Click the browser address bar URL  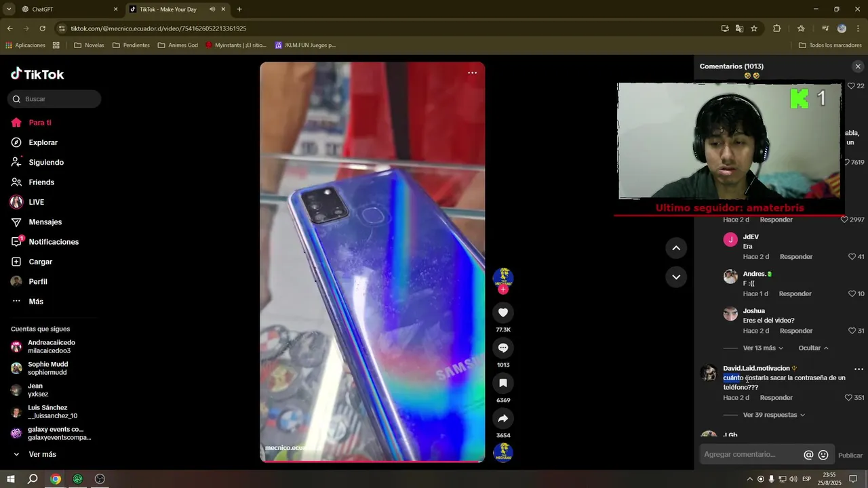coord(159,28)
